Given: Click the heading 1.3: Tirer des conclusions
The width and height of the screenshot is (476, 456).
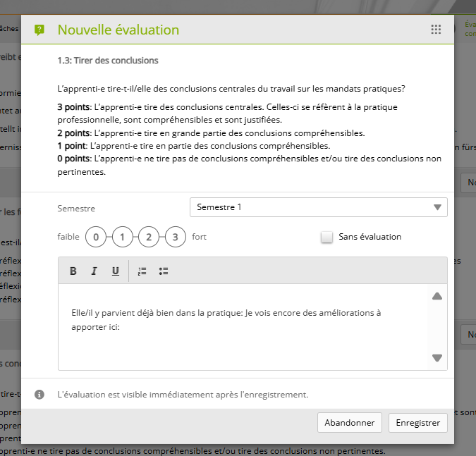Looking at the screenshot, I should click(108, 61).
